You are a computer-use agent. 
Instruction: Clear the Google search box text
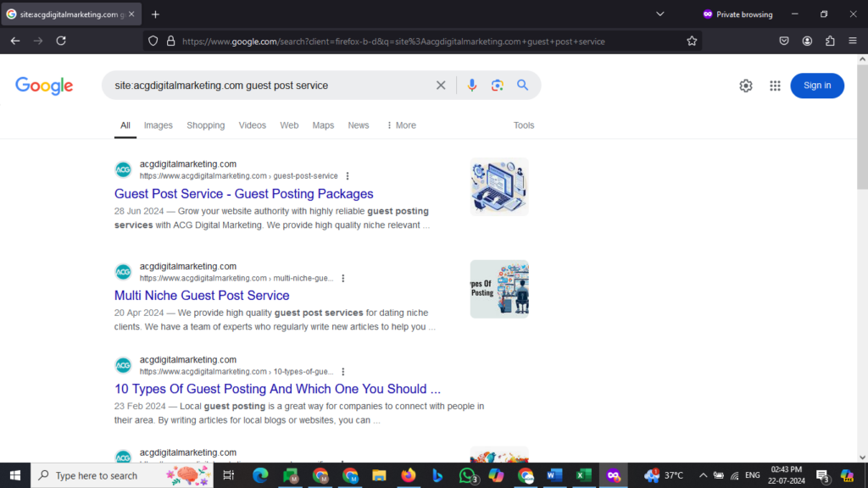click(x=441, y=86)
